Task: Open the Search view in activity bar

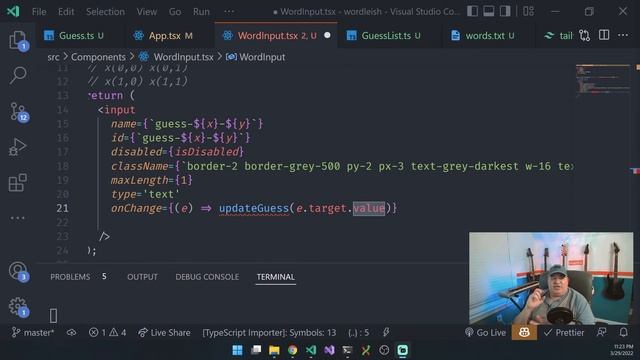Action: pos(18,75)
